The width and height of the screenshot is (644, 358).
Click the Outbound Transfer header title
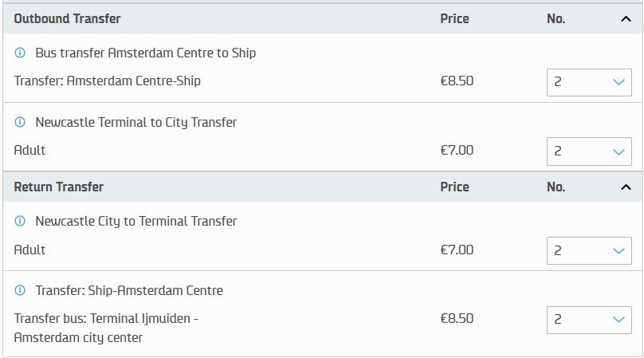pyautogui.click(x=68, y=19)
